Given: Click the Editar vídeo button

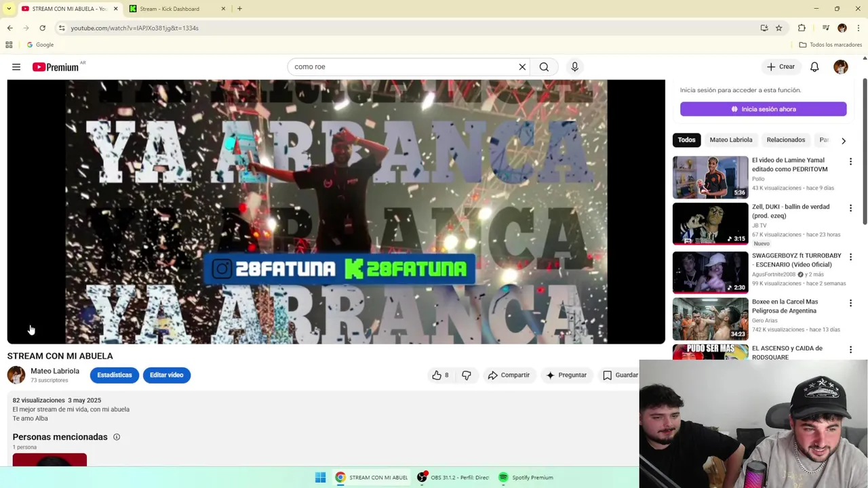Looking at the screenshot, I should coord(167,375).
